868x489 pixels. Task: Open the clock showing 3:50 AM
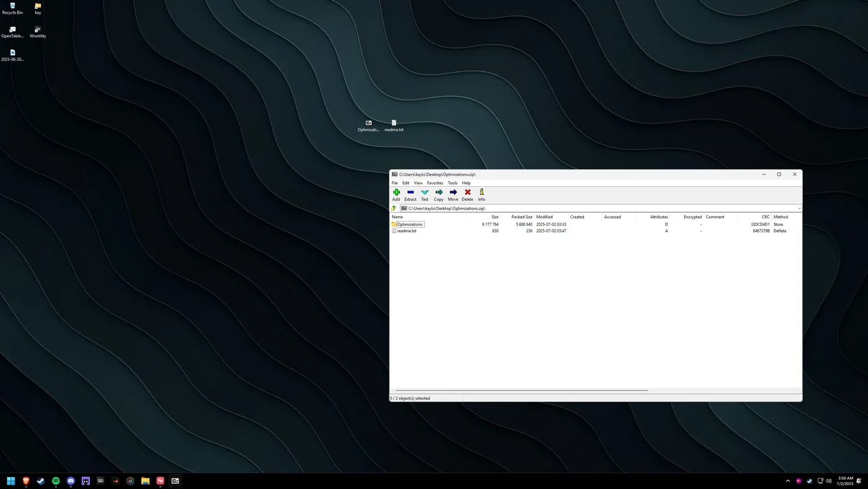click(846, 481)
